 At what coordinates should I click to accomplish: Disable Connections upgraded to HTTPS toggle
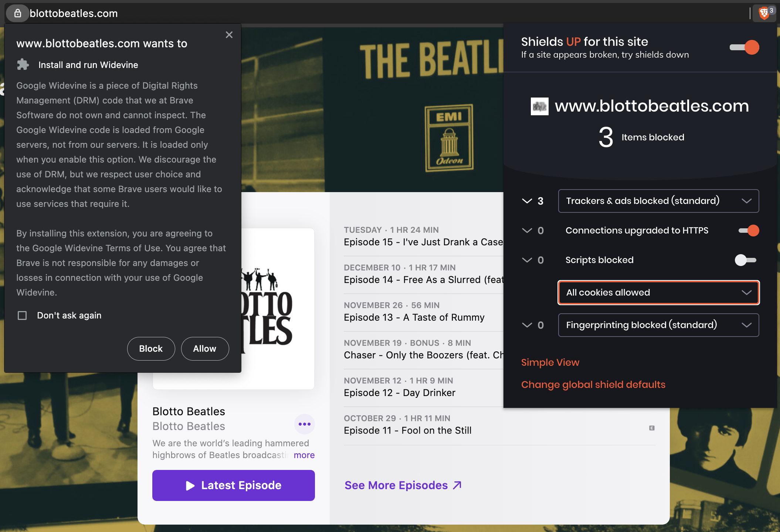749,231
